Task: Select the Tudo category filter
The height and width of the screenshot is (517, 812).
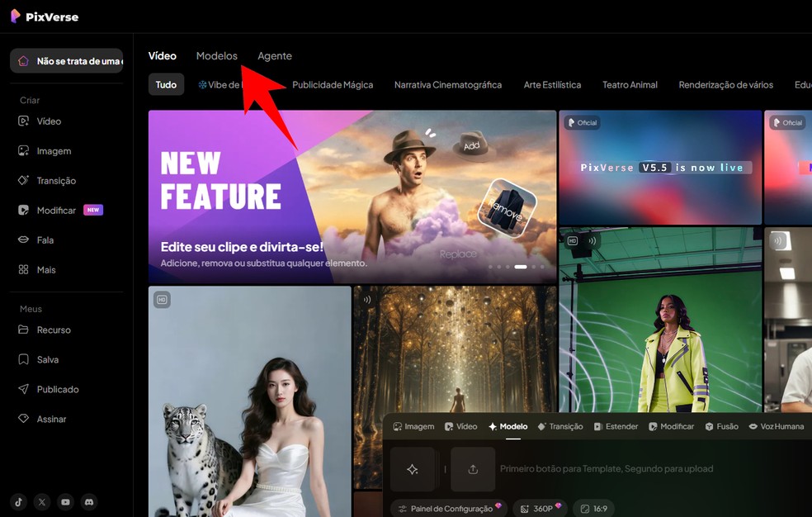Action: point(166,84)
